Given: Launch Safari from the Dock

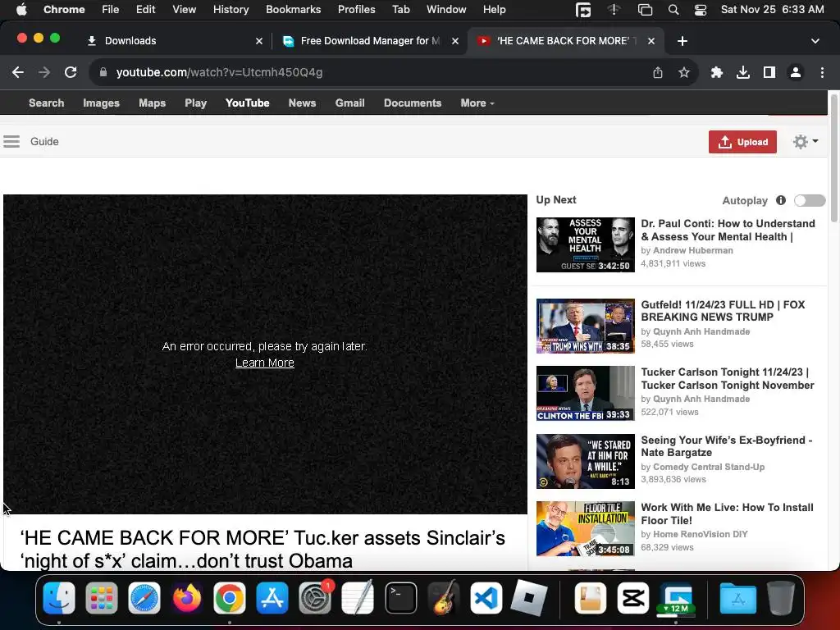Looking at the screenshot, I should [x=144, y=598].
